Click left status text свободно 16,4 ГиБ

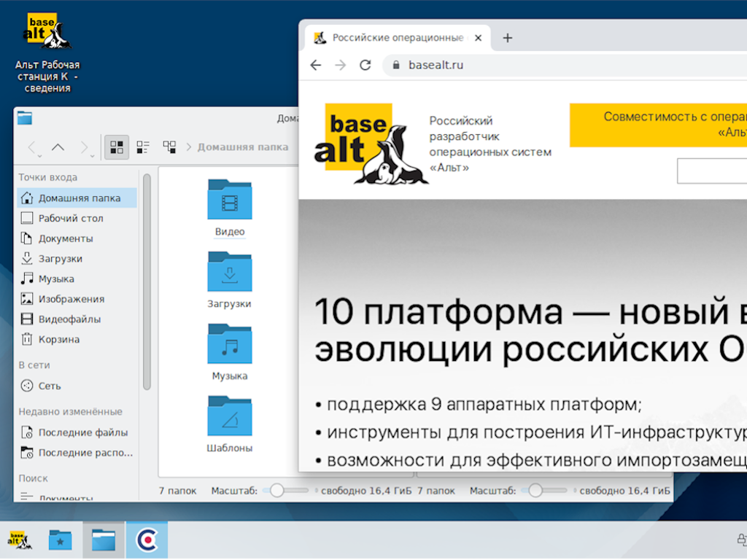coord(366,491)
